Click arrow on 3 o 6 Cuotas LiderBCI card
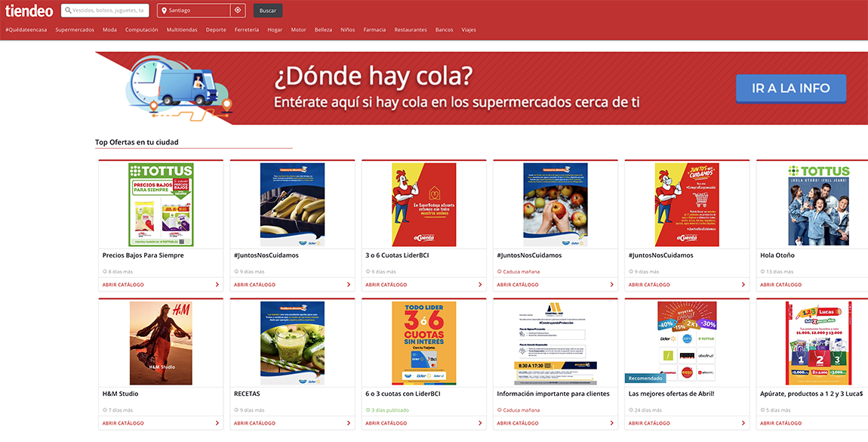This screenshot has height=442, width=868. [x=480, y=285]
